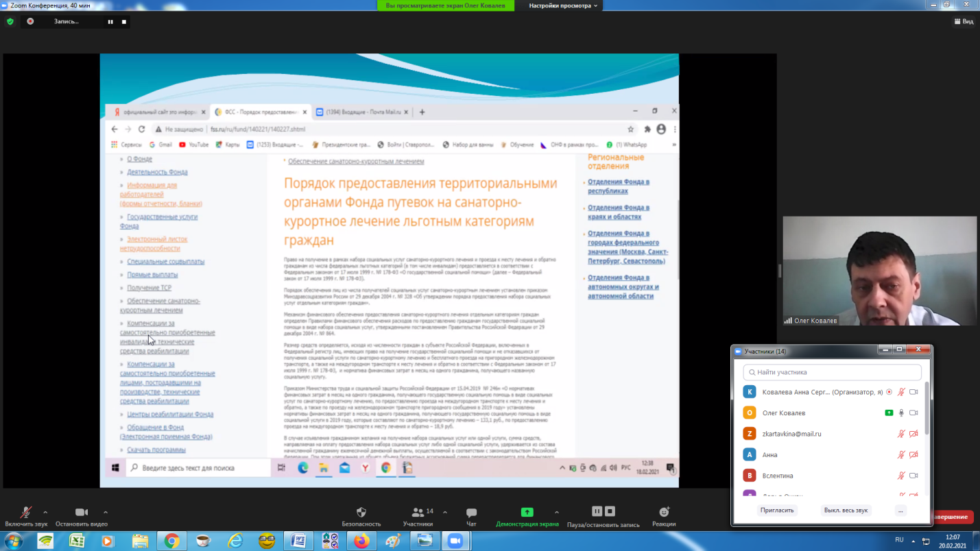The image size is (980, 551).
Task: Click the green encryption shield in top-left corner
Action: (10, 21)
